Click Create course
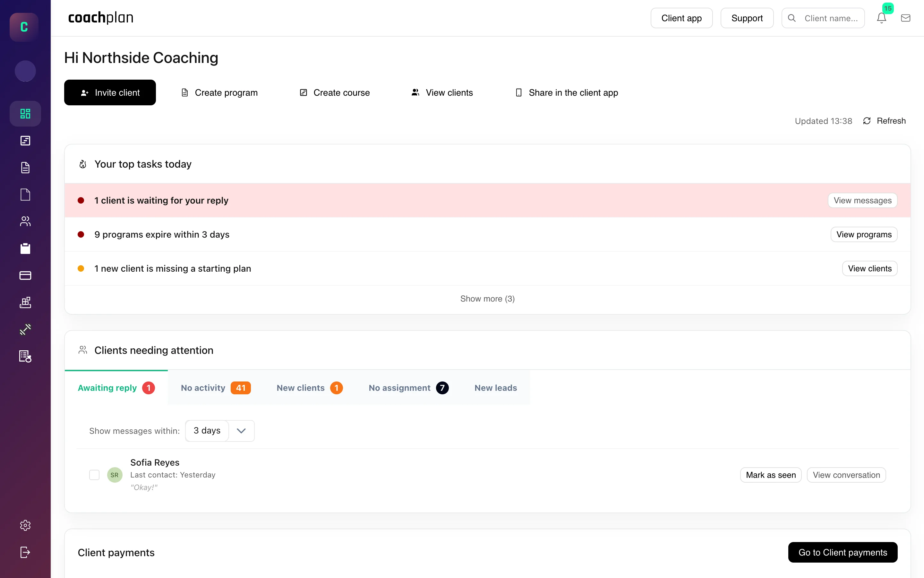Viewport: 924px width, 578px height. [x=335, y=92]
